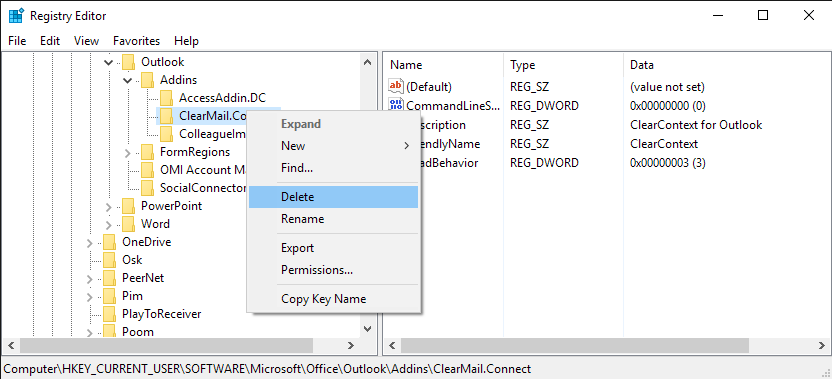832x379 pixels.
Task: Expand the PeerNet key
Action: pos(89,279)
